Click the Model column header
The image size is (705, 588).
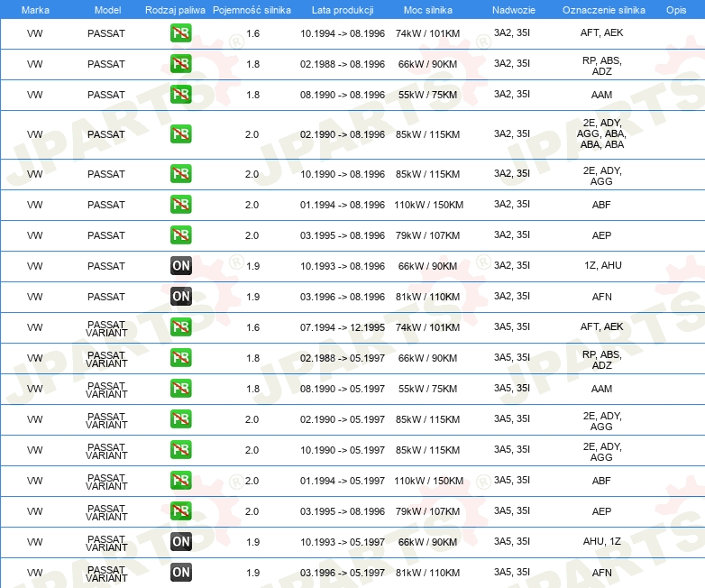107,10
